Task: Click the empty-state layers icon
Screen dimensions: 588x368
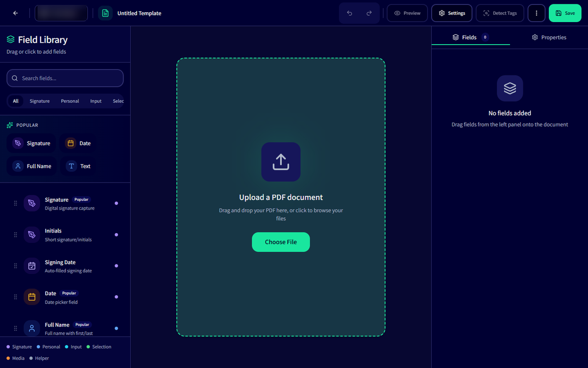Action: point(510,88)
